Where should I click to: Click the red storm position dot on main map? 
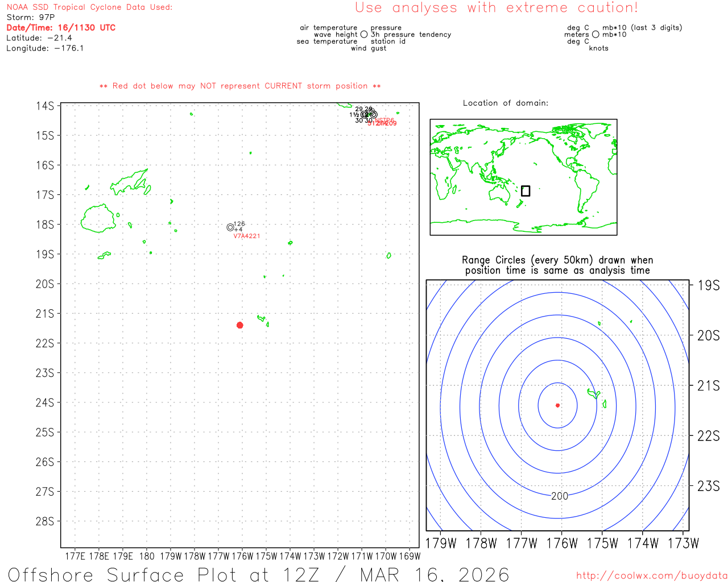click(x=239, y=325)
